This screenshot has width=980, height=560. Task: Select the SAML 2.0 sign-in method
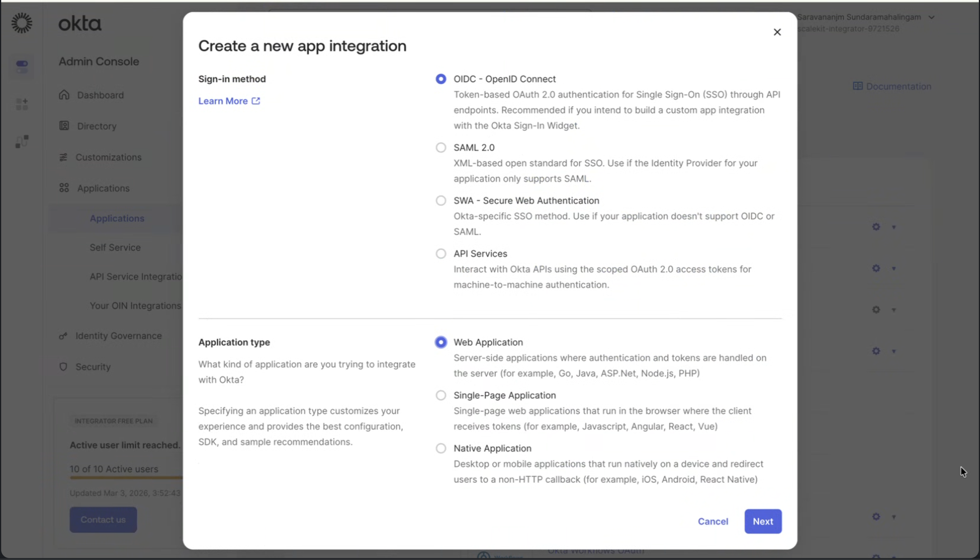click(x=441, y=147)
